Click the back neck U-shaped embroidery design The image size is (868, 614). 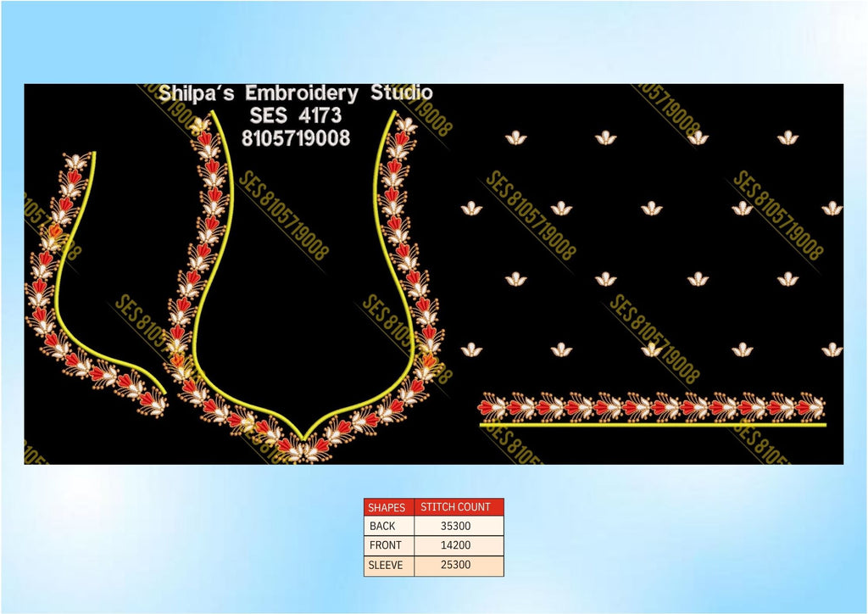click(x=303, y=287)
